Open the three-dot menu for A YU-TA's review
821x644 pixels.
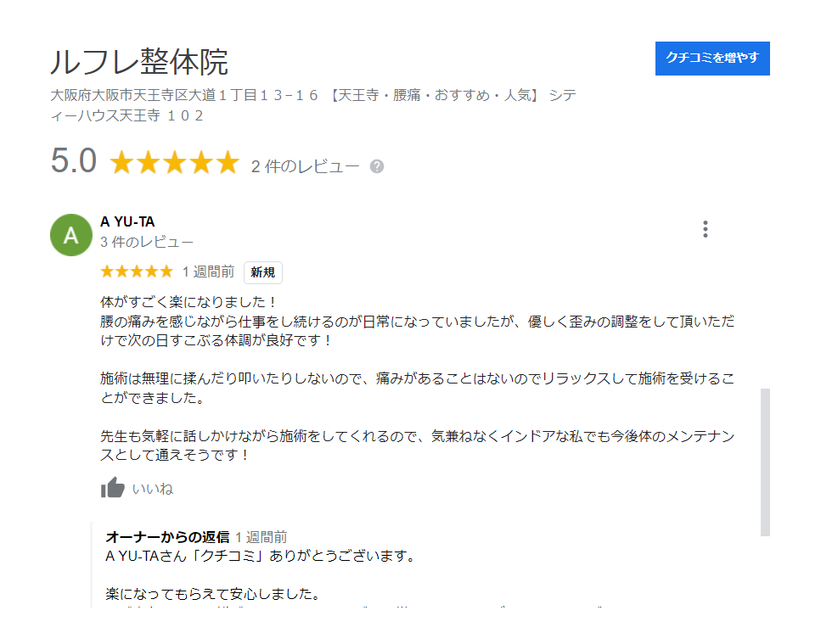[706, 229]
